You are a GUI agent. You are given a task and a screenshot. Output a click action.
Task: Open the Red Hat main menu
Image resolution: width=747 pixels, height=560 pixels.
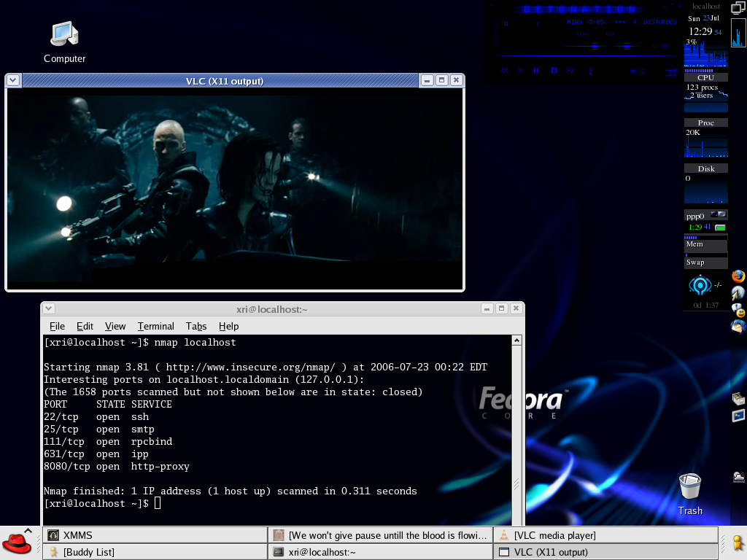[x=17, y=544]
